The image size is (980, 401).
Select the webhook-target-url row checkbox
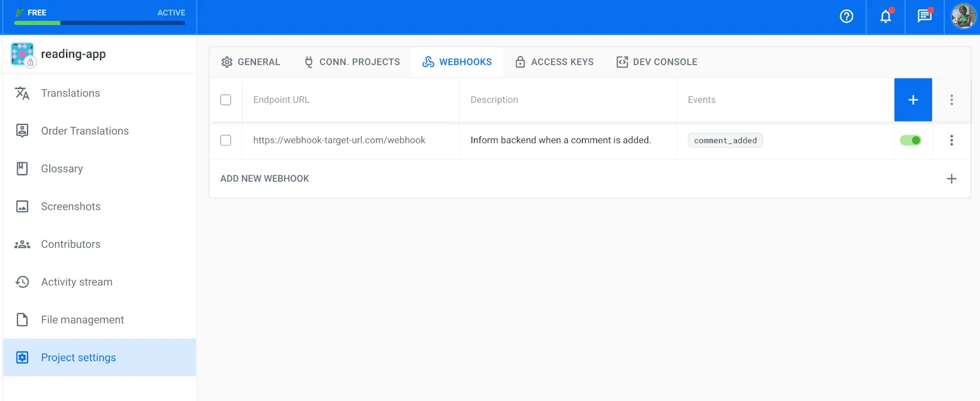point(225,140)
